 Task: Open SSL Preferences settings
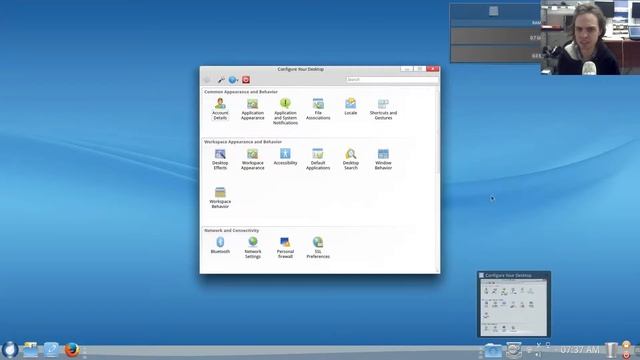pyautogui.click(x=318, y=247)
